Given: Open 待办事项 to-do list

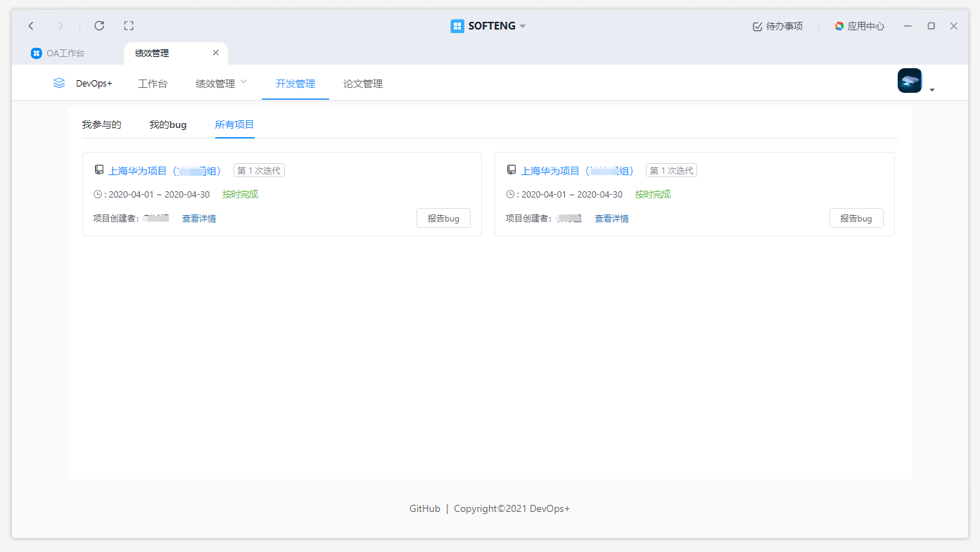Looking at the screenshot, I should [x=777, y=26].
